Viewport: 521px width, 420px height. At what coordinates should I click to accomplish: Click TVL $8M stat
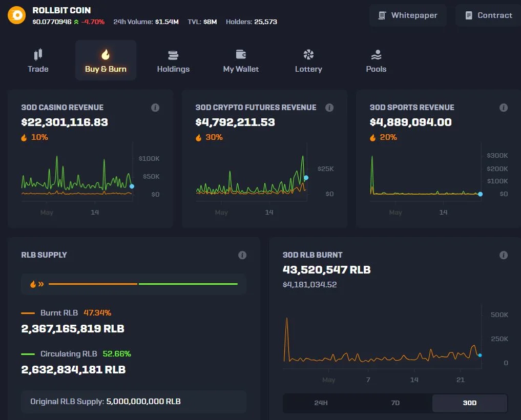coord(202,22)
